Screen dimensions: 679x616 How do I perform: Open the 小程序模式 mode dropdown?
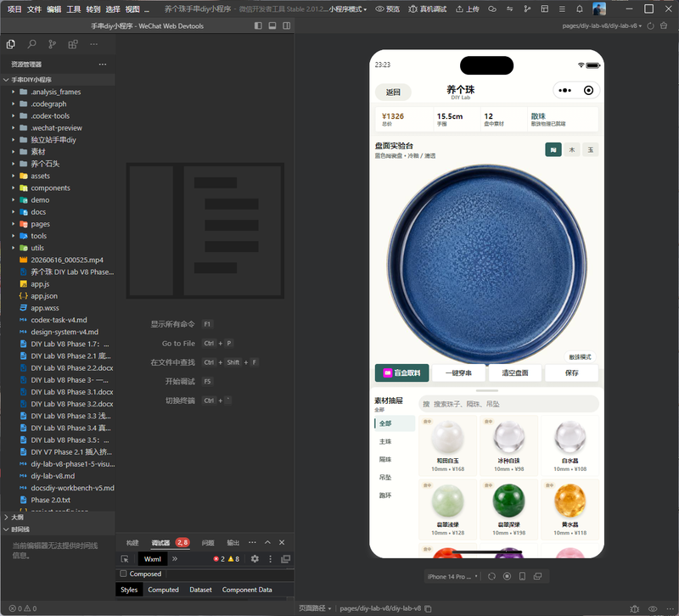click(348, 9)
